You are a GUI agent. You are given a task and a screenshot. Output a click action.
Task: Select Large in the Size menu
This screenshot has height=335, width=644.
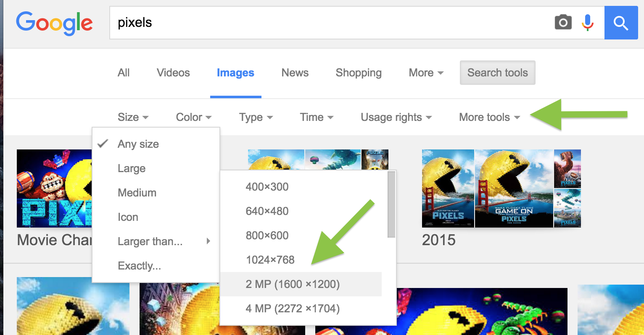156,168
